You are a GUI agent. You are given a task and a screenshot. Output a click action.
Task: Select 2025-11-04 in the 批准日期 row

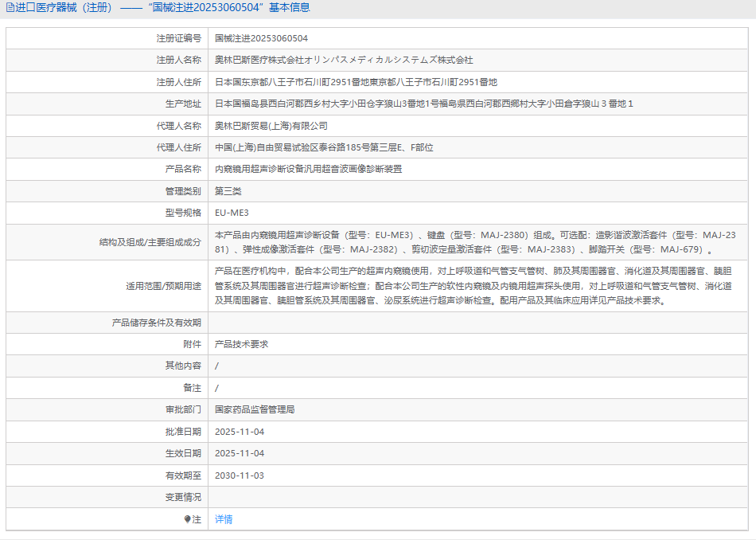[x=240, y=432]
